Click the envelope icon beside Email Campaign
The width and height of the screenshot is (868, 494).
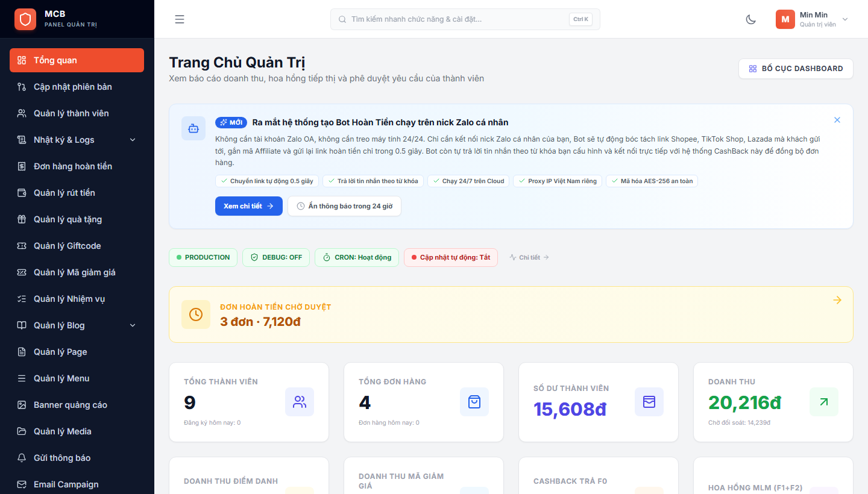tap(22, 484)
